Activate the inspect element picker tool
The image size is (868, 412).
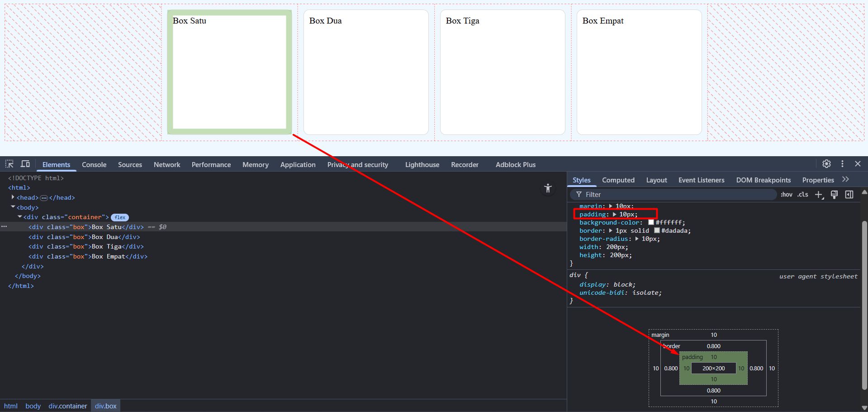[9, 164]
